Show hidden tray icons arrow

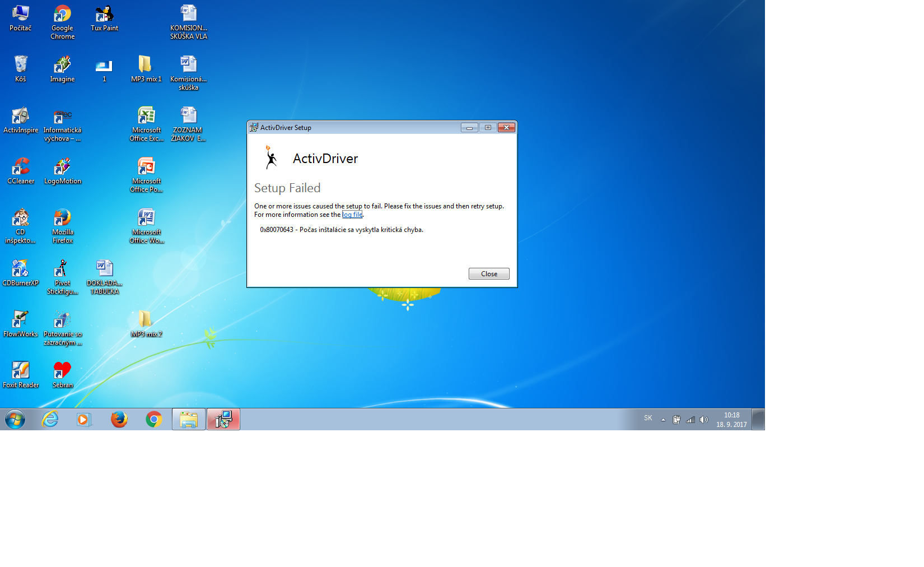click(x=664, y=419)
